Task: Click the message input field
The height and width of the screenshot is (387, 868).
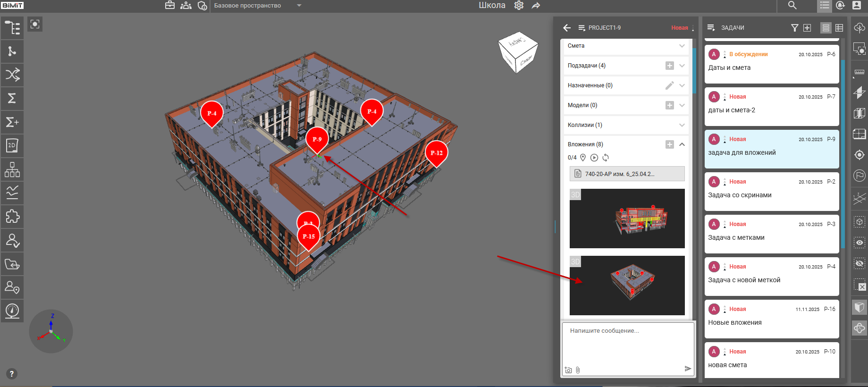Action: [x=628, y=345]
